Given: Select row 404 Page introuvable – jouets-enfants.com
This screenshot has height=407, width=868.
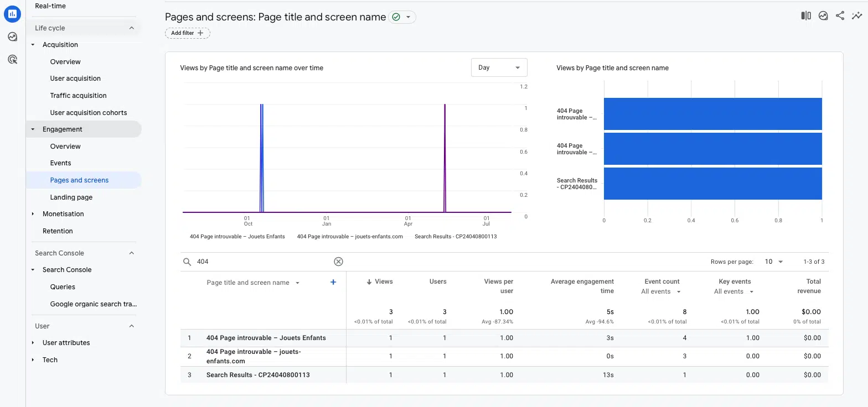Looking at the screenshot, I should 504,356.
